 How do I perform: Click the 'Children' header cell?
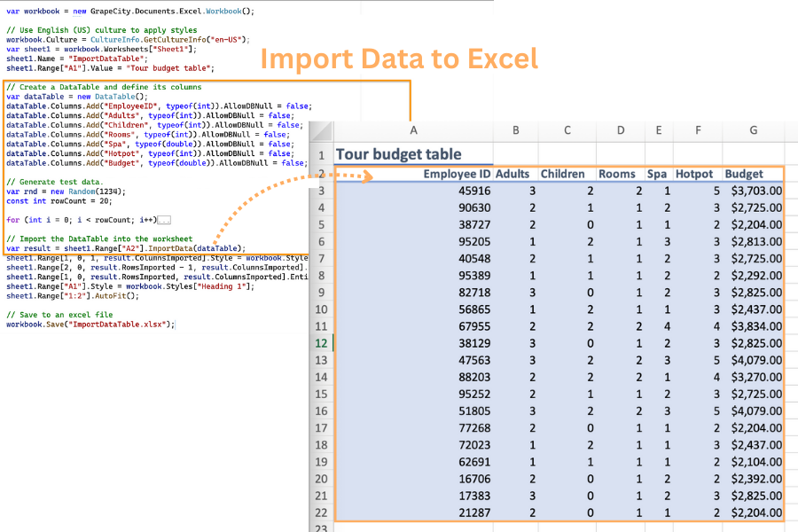567,174
